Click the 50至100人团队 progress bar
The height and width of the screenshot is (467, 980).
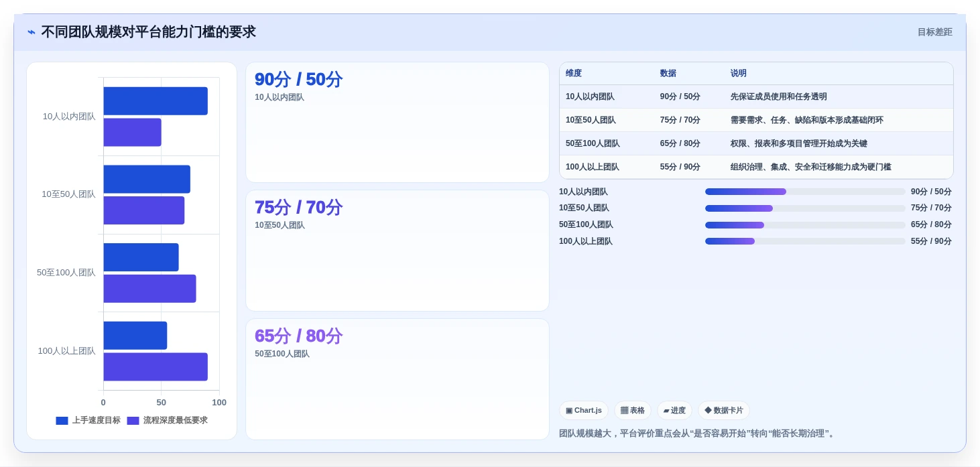point(805,225)
